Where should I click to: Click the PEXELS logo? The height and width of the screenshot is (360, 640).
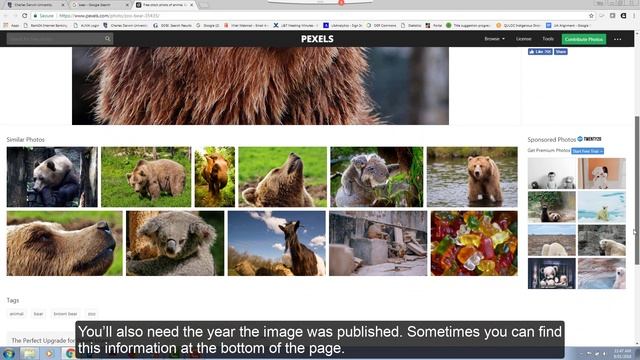pos(317,39)
